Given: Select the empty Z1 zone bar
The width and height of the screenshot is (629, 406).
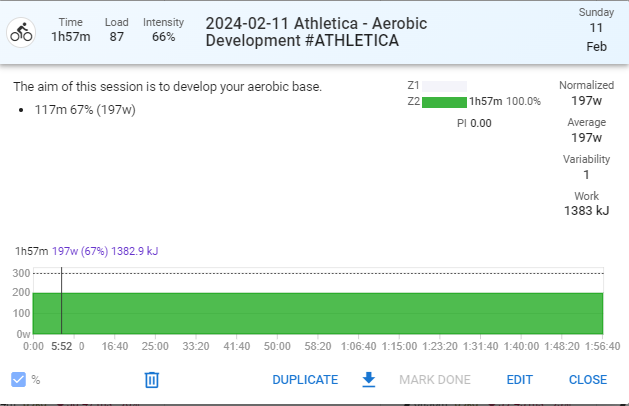Looking at the screenshot, I should pyautogui.click(x=444, y=86).
